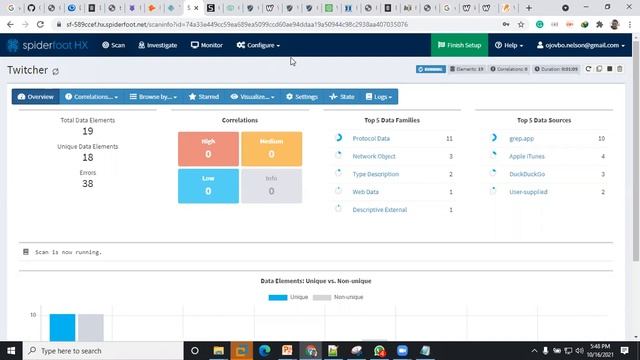
Task: Toggle the Unique legend entry in chart
Action: [288, 297]
